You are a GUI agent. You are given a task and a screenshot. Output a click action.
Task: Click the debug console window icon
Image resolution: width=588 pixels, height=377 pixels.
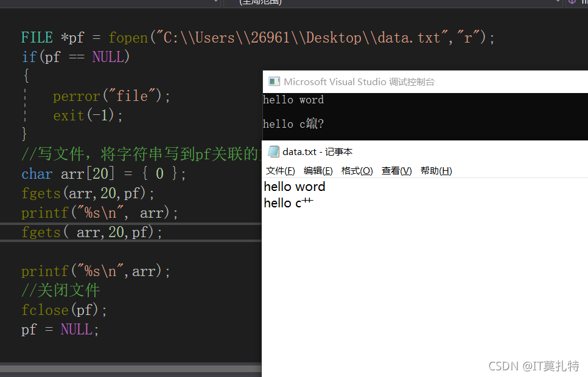tap(274, 81)
